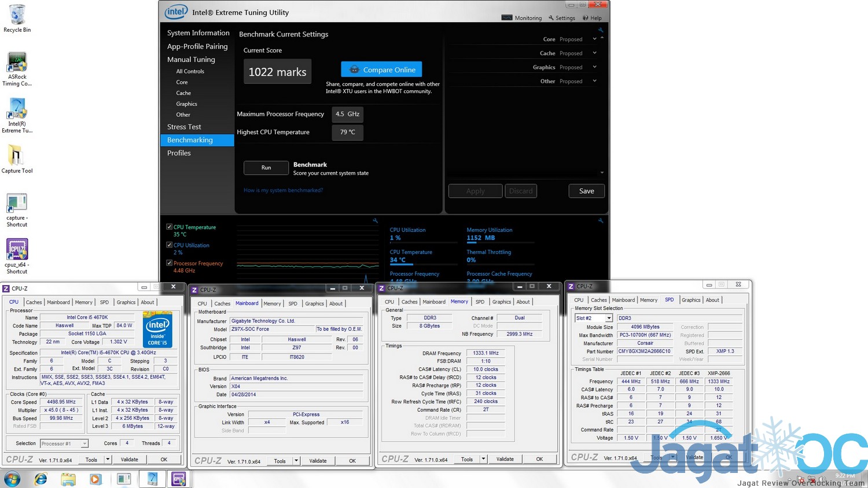Click the Z icon of the SPD CPU-Z window
Screen dimensions: 868x488
571,286
